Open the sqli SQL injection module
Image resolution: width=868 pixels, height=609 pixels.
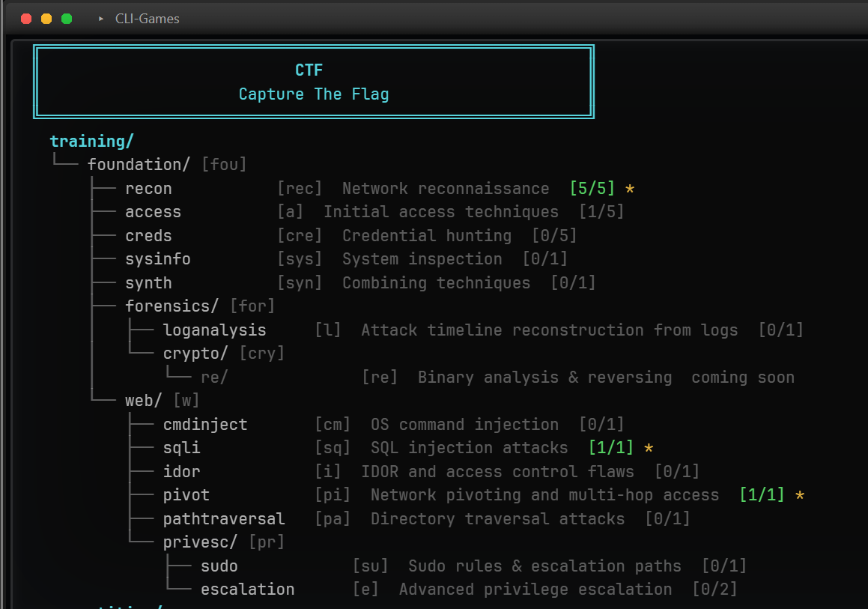pyautogui.click(x=181, y=447)
